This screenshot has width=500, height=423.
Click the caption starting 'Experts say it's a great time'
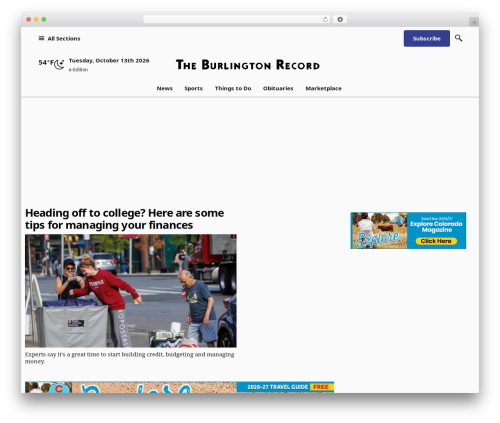(129, 358)
